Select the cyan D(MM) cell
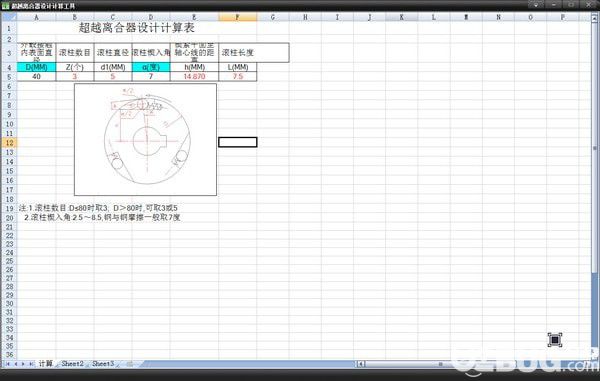Viewport: 600px width, 381px height. 36,67
